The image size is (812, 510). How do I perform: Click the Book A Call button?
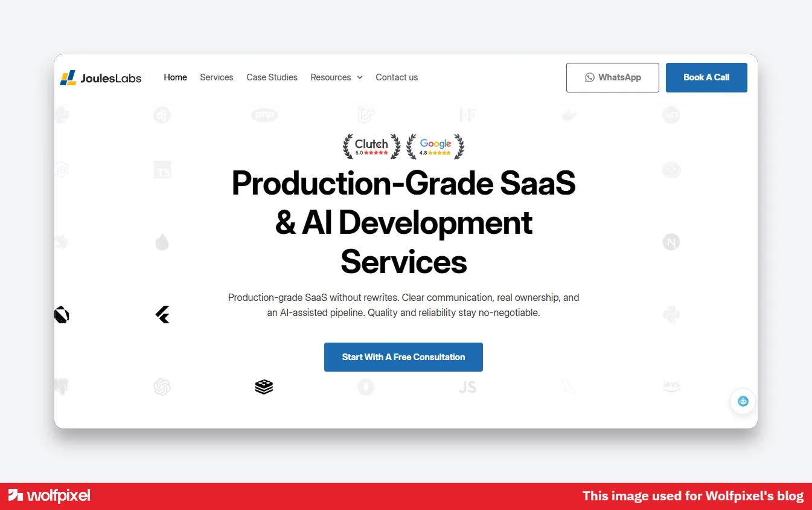pyautogui.click(x=706, y=77)
